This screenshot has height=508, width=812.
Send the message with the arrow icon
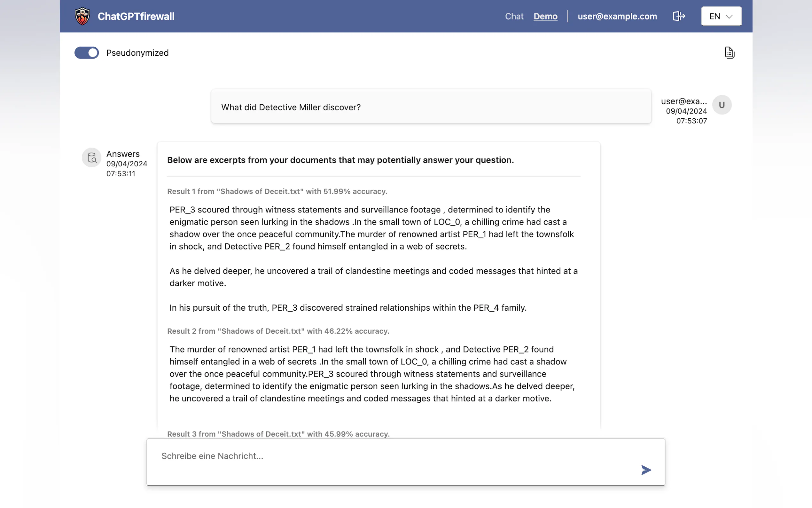pyautogui.click(x=646, y=470)
